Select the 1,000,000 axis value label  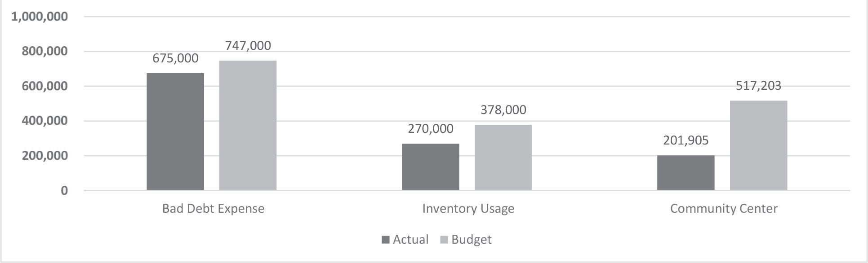click(x=40, y=17)
